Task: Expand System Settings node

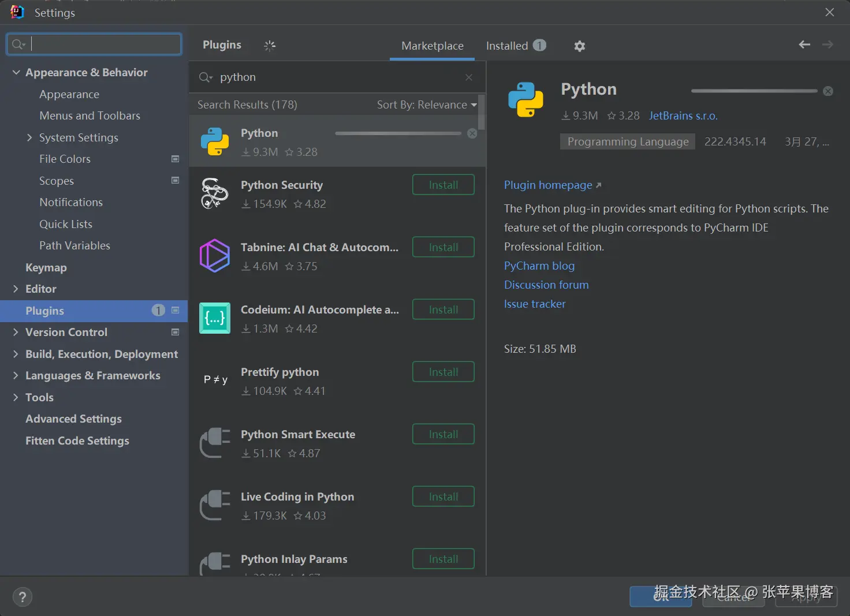Action: tap(29, 137)
